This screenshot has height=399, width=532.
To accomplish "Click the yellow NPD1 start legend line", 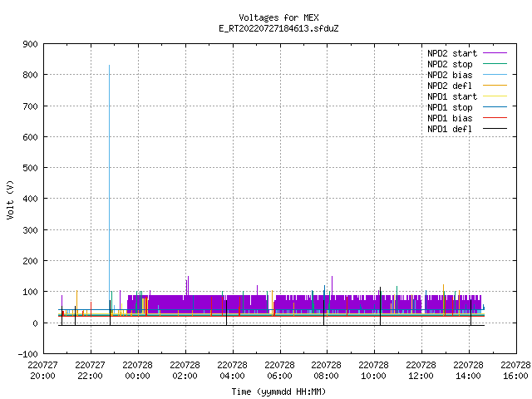I will 495,96.
